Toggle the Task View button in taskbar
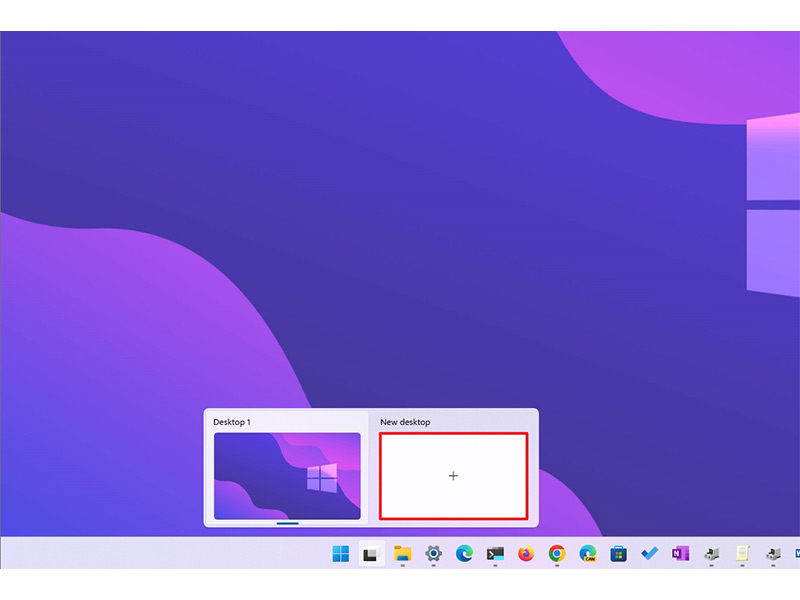The height and width of the screenshot is (600, 800). (x=371, y=553)
